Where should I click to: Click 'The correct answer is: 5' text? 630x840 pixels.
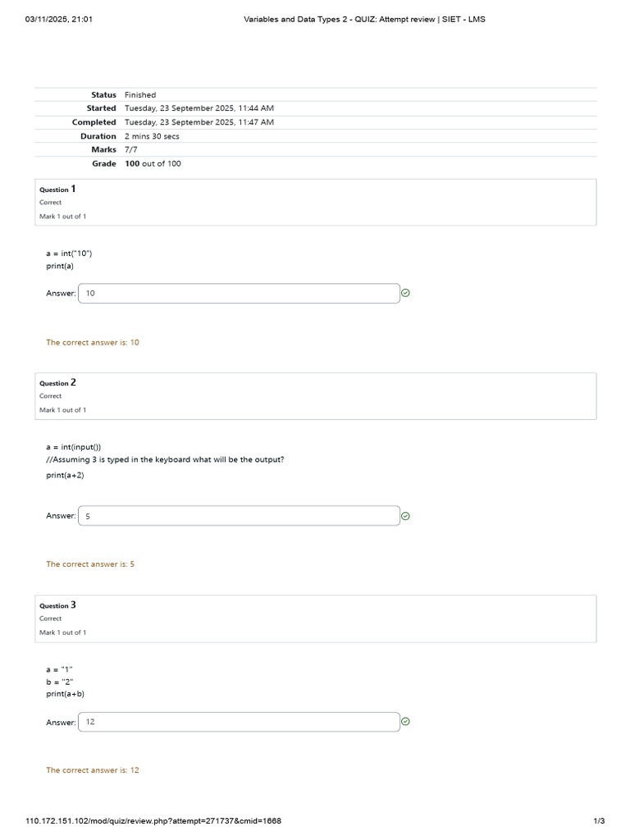click(x=90, y=564)
